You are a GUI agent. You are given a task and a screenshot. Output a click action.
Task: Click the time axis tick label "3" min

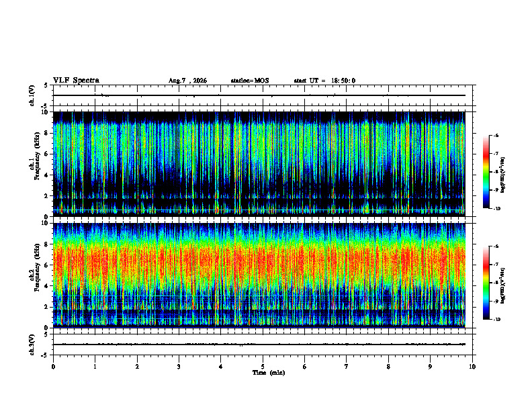179,367
